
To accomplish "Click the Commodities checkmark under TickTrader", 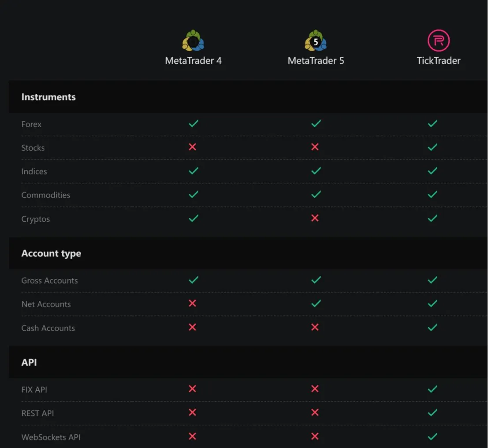I will [432, 194].
